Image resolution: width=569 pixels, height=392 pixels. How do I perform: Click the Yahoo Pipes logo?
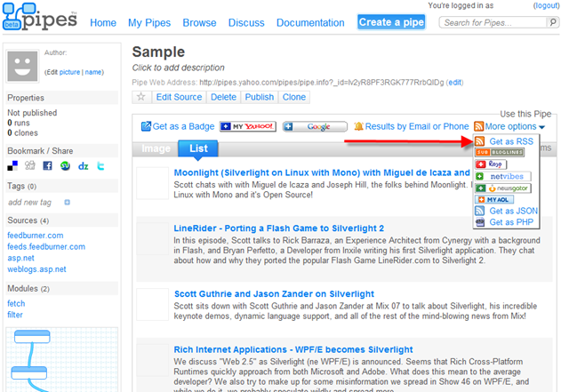point(39,17)
